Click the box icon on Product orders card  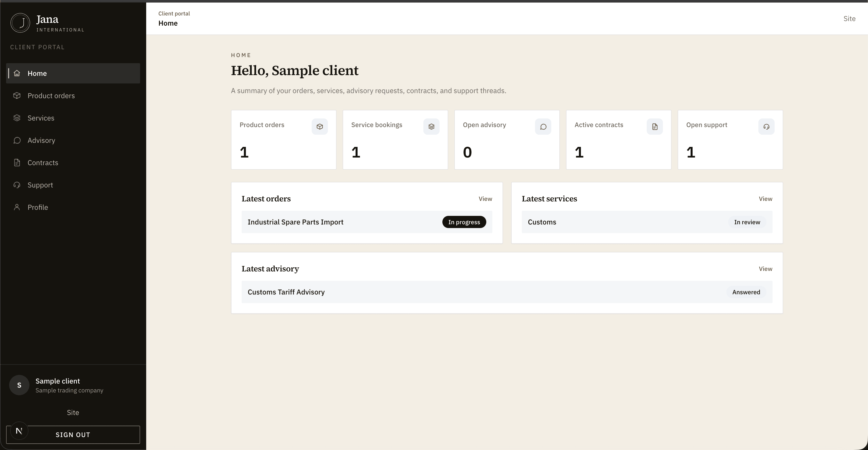(320, 127)
